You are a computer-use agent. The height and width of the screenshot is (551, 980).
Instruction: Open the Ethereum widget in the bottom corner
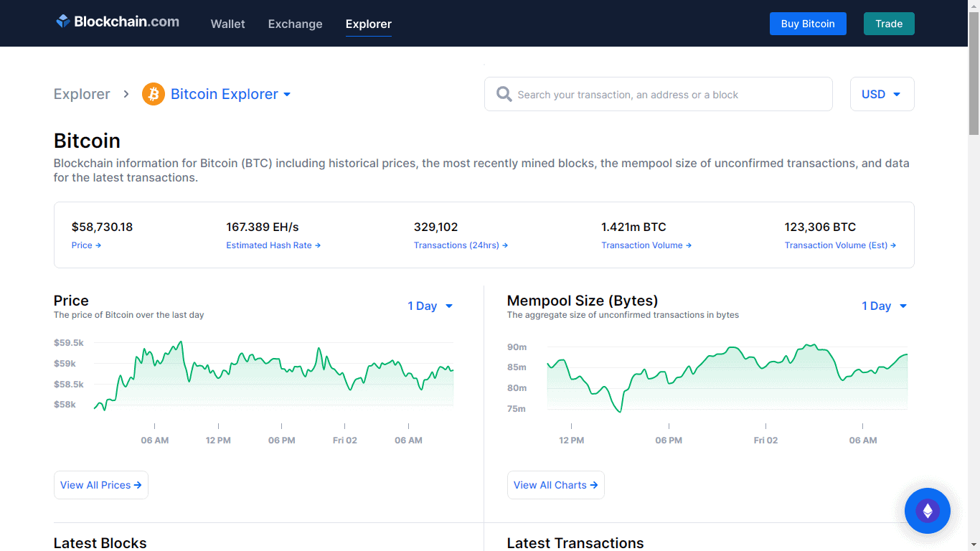[x=928, y=510]
